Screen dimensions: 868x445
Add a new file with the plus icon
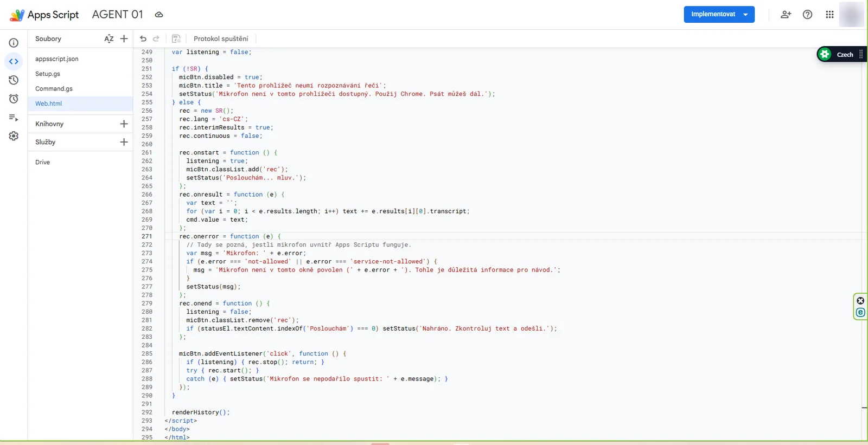(124, 38)
